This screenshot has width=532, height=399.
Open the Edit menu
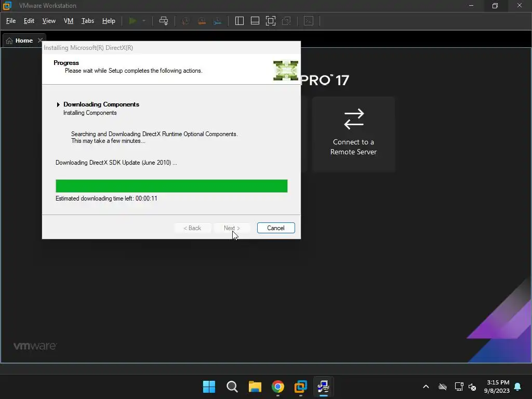click(29, 21)
